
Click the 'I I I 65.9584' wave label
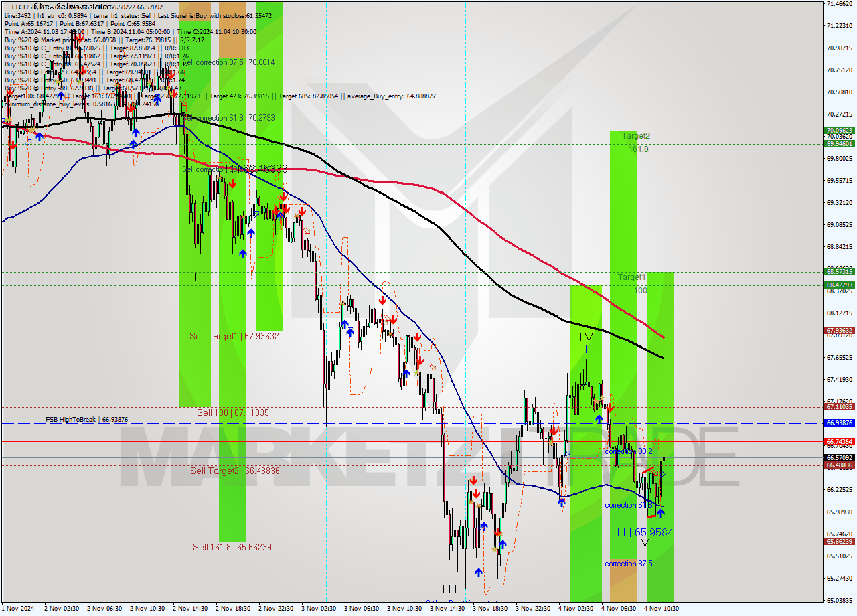[x=645, y=533]
